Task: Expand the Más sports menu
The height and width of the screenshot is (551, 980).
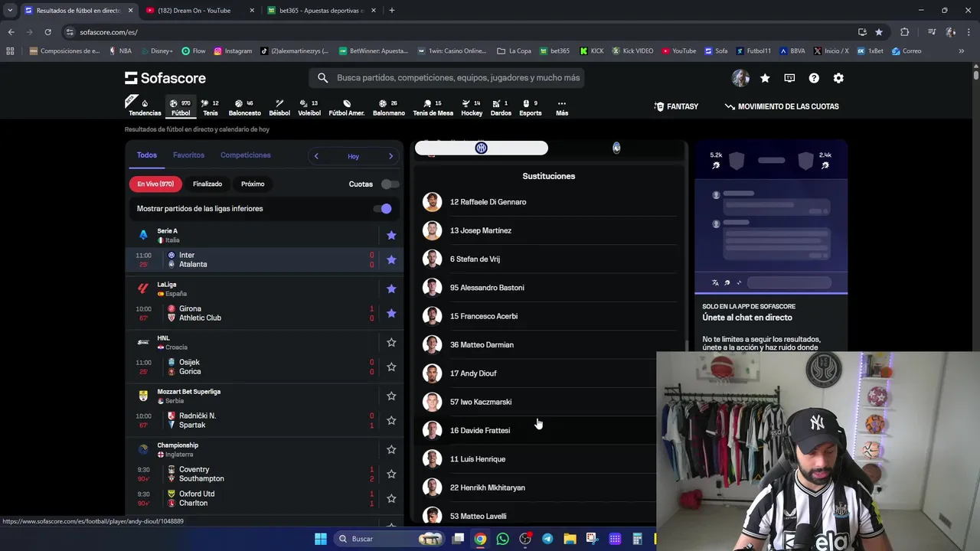Action: (562, 107)
